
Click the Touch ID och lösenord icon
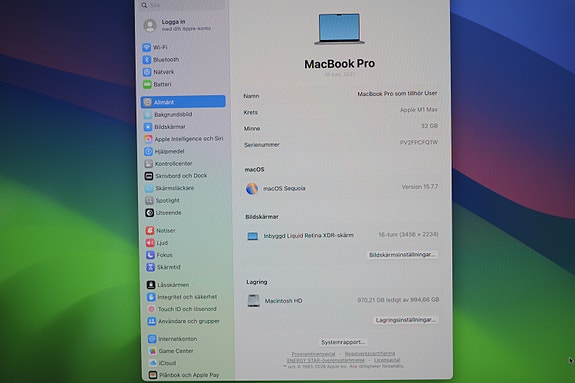coord(151,309)
